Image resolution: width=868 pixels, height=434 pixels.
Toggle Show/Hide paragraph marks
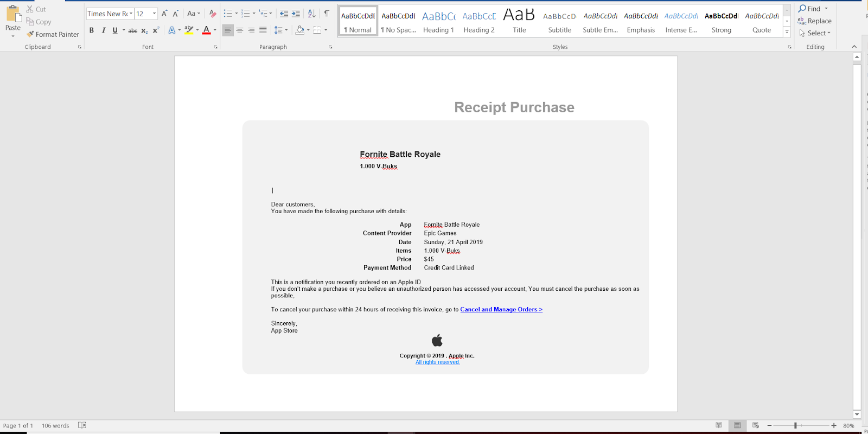point(327,14)
